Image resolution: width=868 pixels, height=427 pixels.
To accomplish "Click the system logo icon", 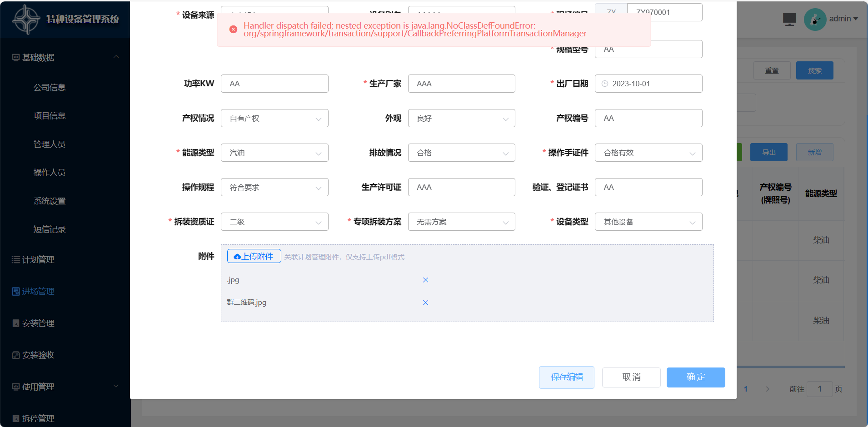I will [26, 19].
